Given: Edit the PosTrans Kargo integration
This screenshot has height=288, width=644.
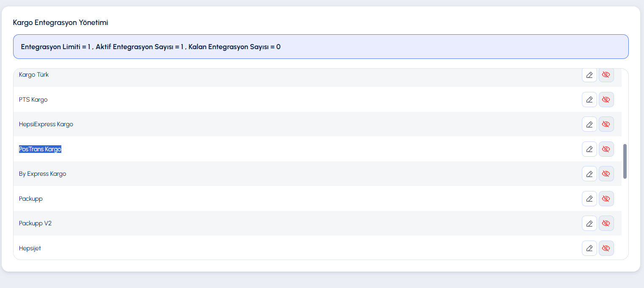Looking at the screenshot, I should point(589,149).
